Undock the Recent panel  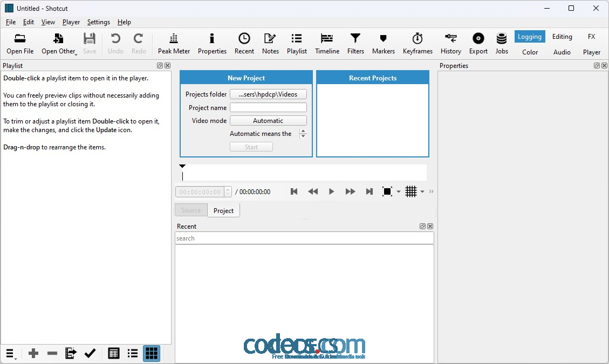[422, 226]
